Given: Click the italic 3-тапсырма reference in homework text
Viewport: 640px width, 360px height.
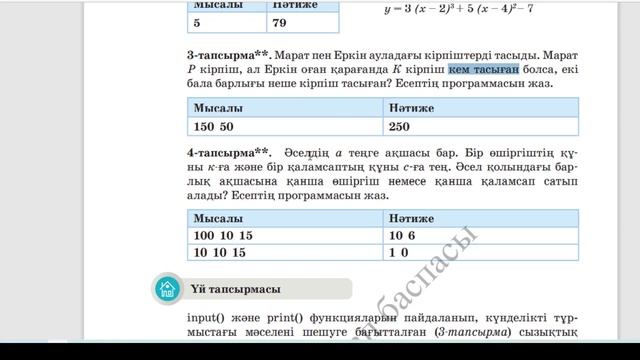Looking at the screenshot, I should [473, 332].
